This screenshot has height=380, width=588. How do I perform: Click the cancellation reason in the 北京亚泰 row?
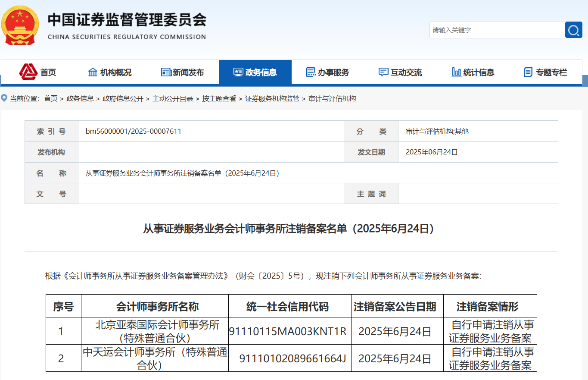490,331
